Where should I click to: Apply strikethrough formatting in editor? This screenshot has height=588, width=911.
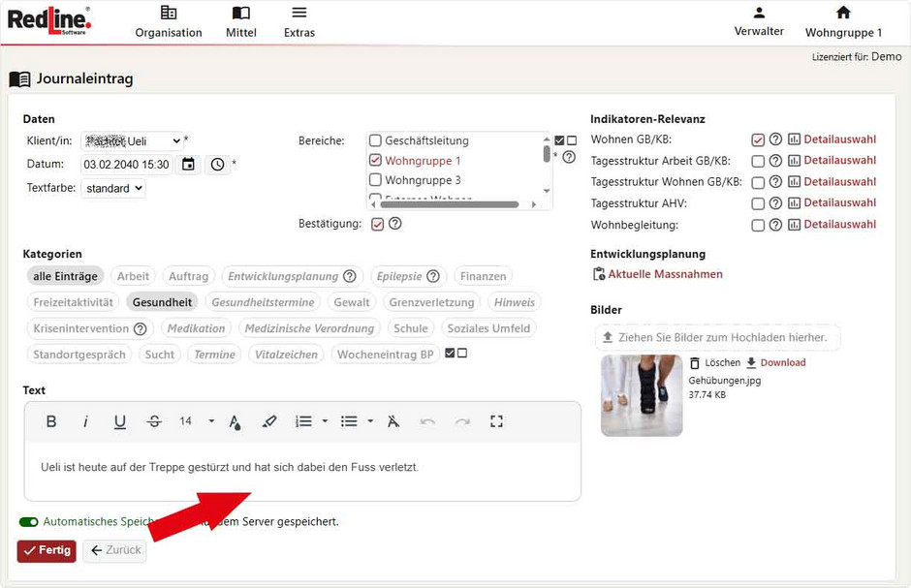tap(154, 421)
